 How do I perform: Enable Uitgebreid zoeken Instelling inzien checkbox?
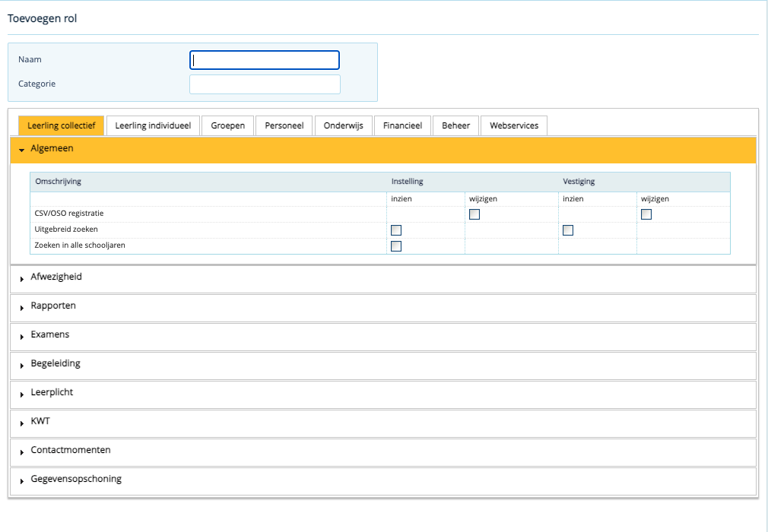point(396,230)
